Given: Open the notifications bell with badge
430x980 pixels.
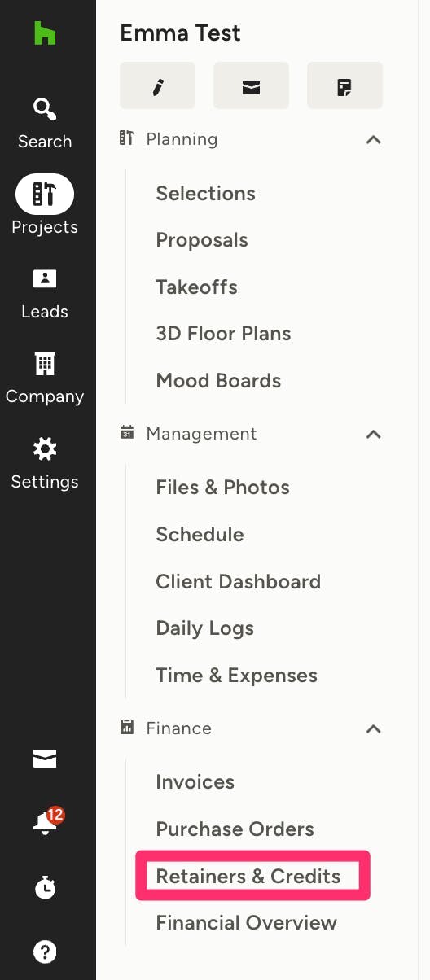Looking at the screenshot, I should 45,823.
